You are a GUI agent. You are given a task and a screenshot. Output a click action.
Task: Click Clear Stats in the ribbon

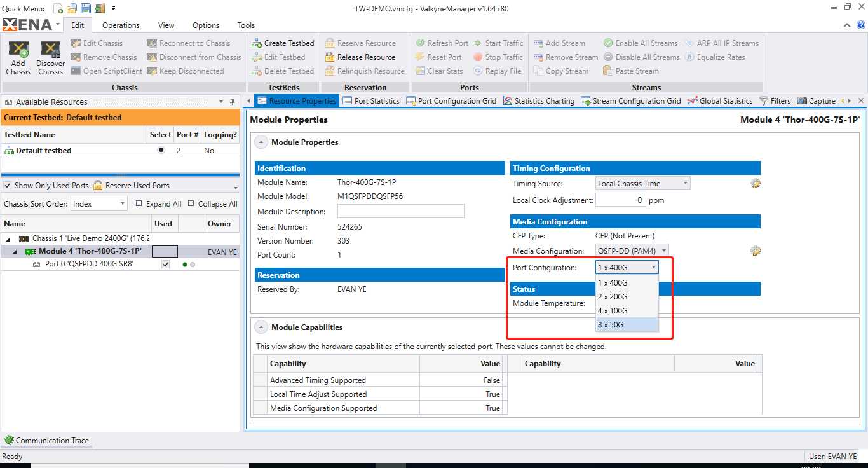tap(439, 71)
